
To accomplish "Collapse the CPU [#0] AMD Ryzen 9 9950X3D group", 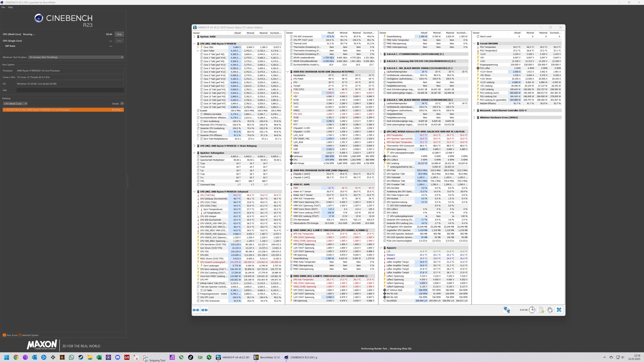I will tap(195, 44).
